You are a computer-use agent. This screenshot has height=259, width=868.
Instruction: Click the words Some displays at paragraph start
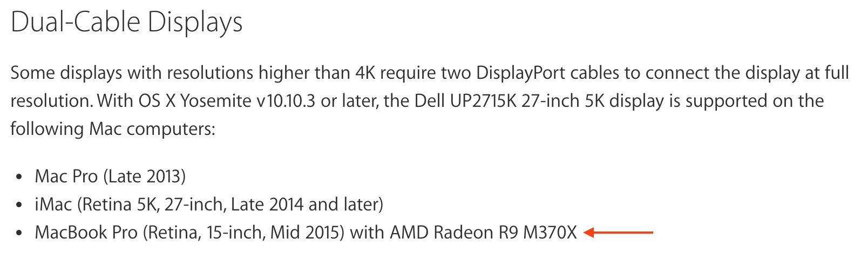point(66,73)
